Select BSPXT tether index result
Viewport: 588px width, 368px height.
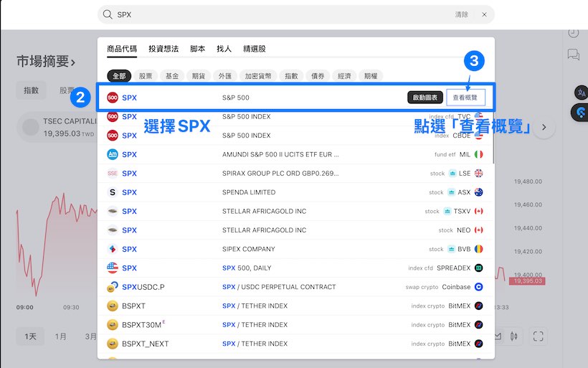(295, 306)
